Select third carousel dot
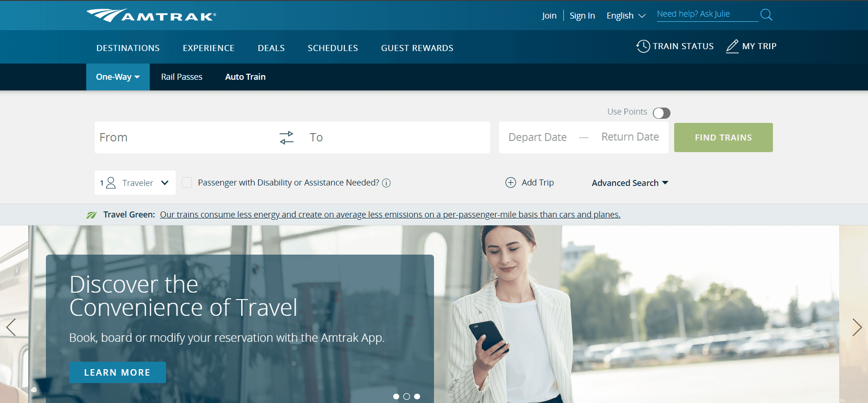The image size is (868, 403). tap(417, 397)
